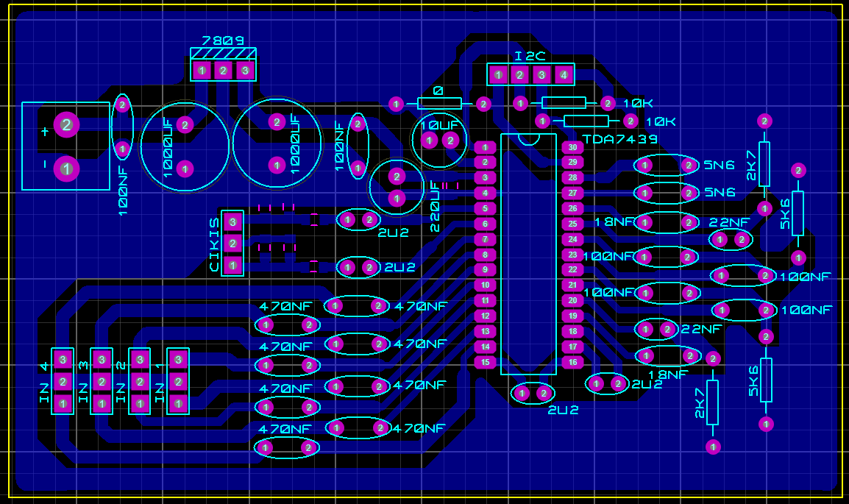Click the positive power connector pad
Image resolution: width=849 pixels, height=504 pixels.
(x=66, y=124)
